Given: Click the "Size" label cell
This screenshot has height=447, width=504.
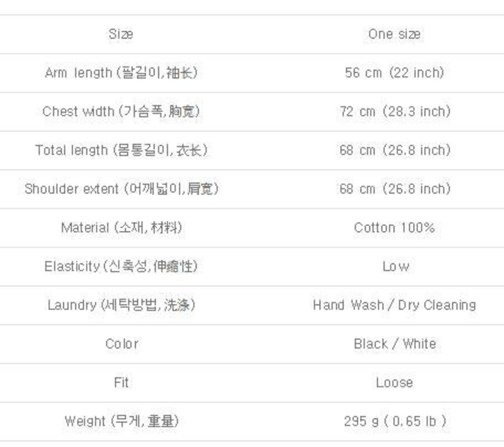Looking at the screenshot, I should (x=121, y=34).
